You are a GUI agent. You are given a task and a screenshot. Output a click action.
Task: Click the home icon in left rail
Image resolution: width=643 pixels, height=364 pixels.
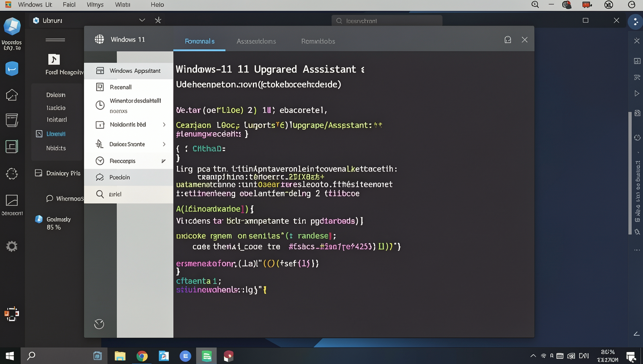12,95
